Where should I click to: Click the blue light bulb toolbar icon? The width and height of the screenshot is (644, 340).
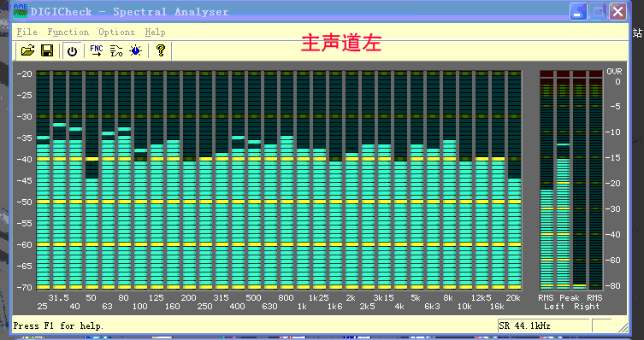click(x=135, y=51)
